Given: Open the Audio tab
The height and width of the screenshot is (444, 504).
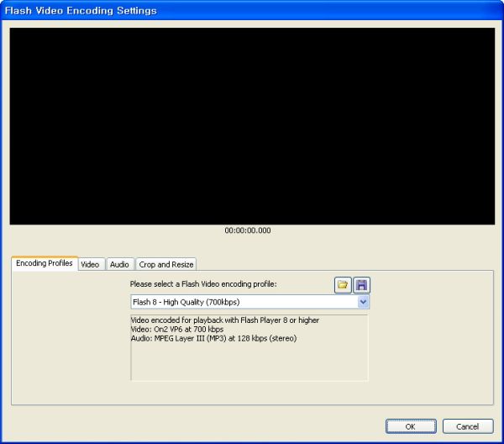Looking at the screenshot, I should tap(119, 265).
